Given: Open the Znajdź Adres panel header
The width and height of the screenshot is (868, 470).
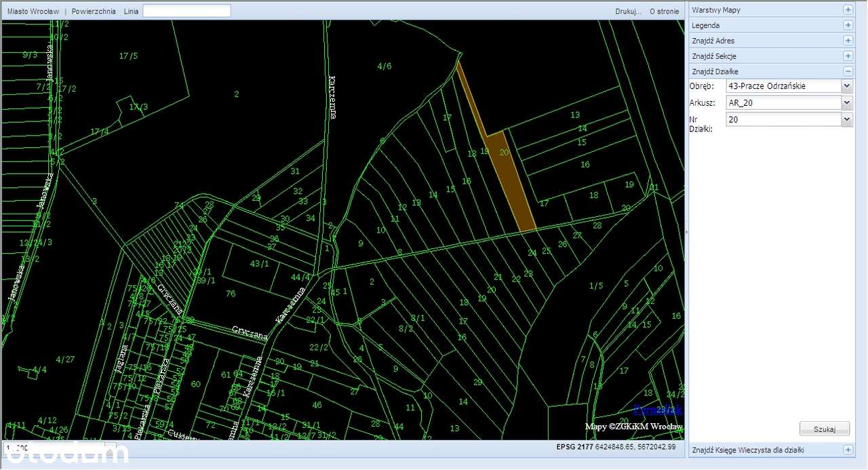Looking at the screenshot, I should (772, 41).
